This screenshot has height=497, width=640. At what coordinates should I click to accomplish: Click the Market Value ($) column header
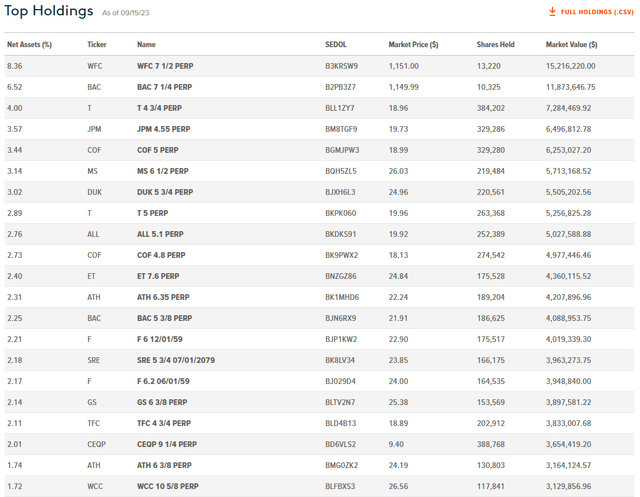coord(572,45)
